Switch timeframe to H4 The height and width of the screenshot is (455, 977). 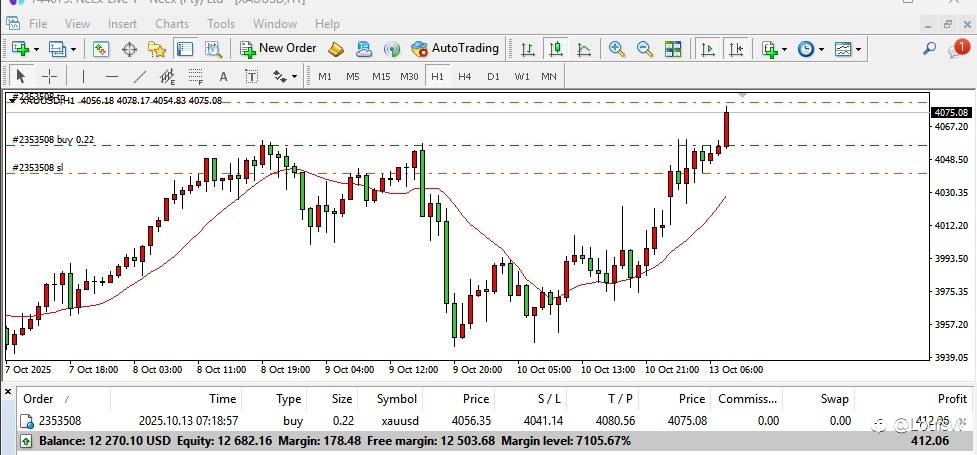coord(464,77)
